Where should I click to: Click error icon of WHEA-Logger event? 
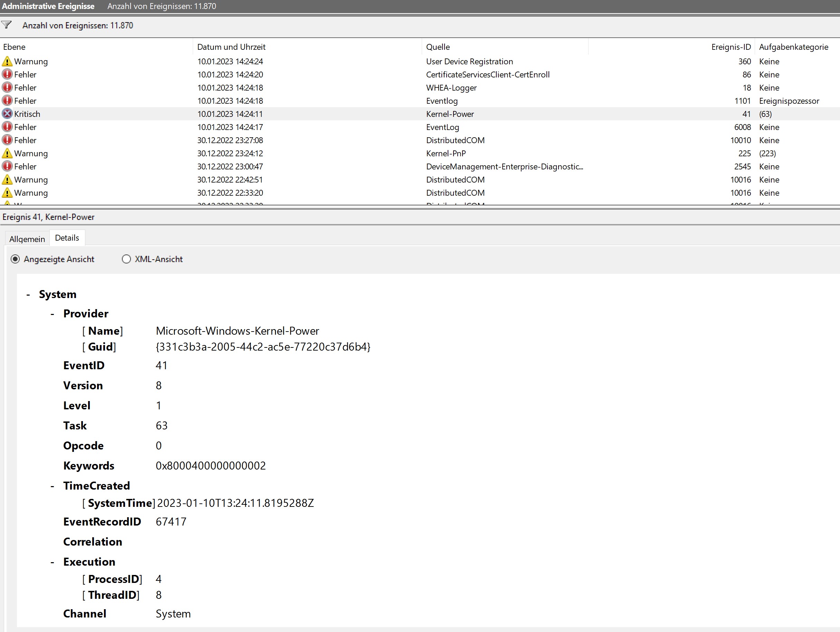(7, 87)
